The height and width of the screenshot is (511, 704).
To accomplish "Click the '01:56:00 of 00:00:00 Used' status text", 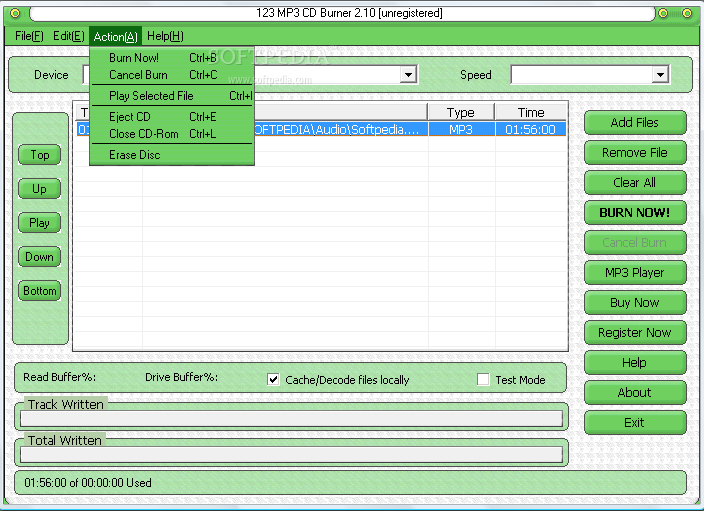I will pos(88,483).
